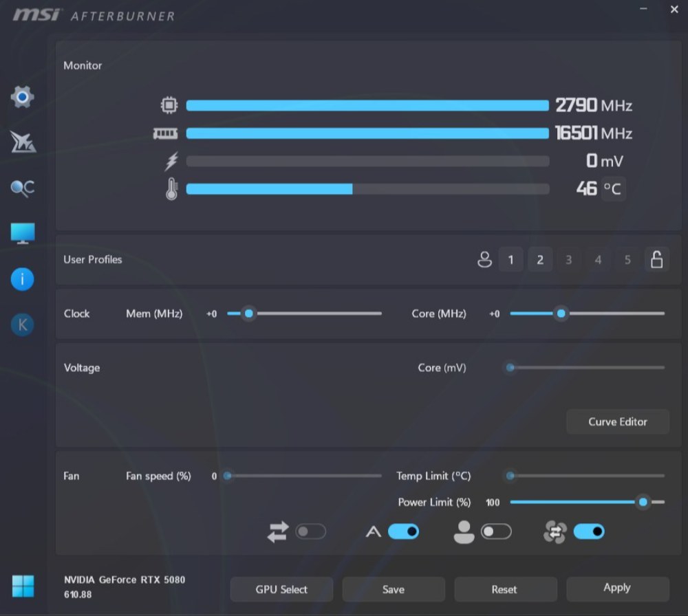Viewport: 688px width, 616px height.
Task: Select user profile slot 3
Action: pos(569,260)
